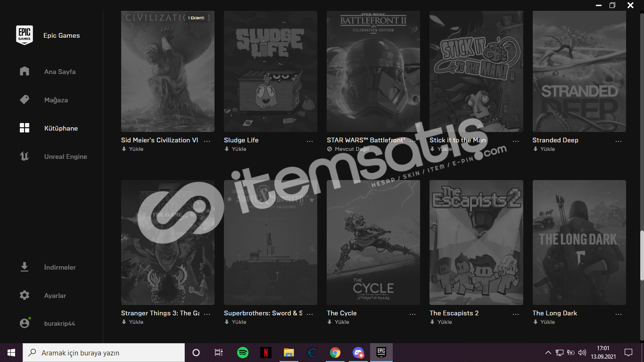
Task: Open Google Chrome from the taskbar
Action: pos(335,353)
